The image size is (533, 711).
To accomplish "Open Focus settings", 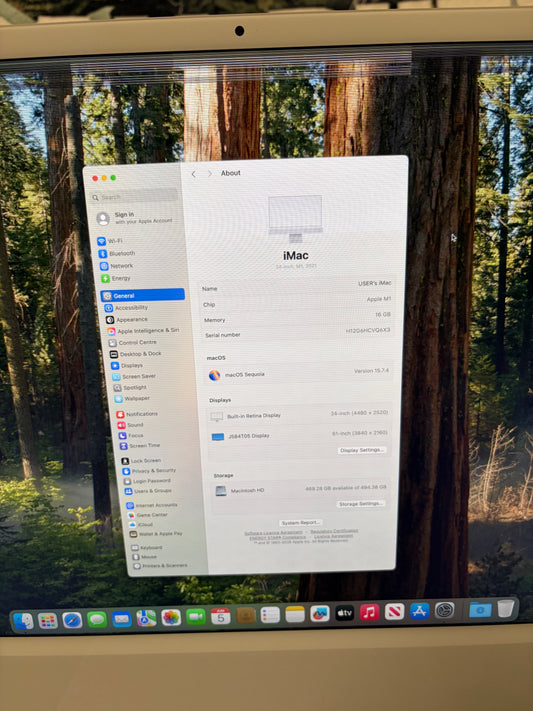I will [x=132, y=435].
